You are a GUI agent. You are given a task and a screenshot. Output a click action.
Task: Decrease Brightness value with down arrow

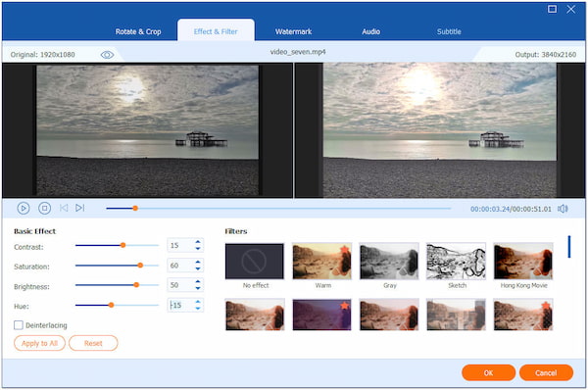198,288
